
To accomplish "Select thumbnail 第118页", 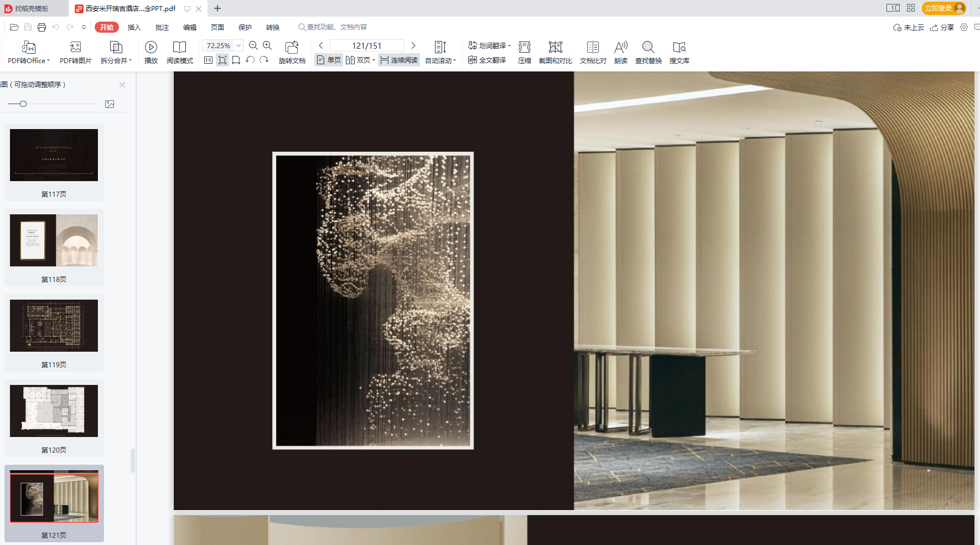I will (54, 247).
